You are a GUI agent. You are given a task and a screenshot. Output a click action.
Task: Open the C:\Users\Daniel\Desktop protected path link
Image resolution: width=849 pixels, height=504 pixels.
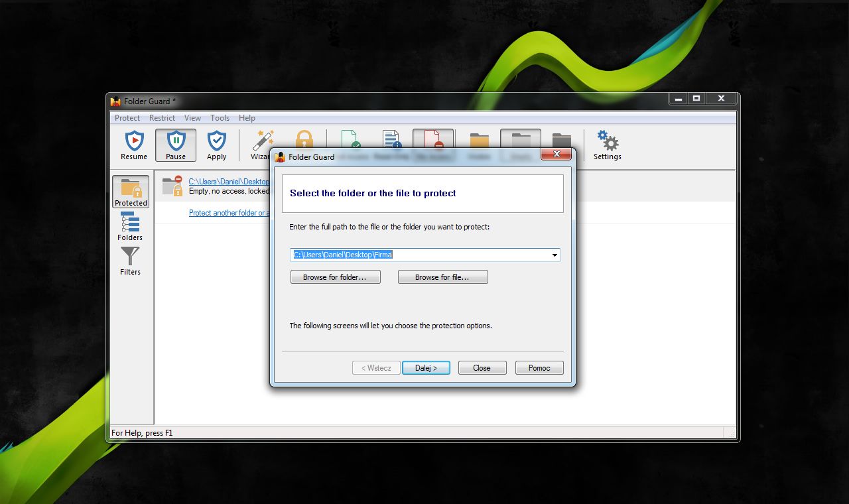[229, 182]
